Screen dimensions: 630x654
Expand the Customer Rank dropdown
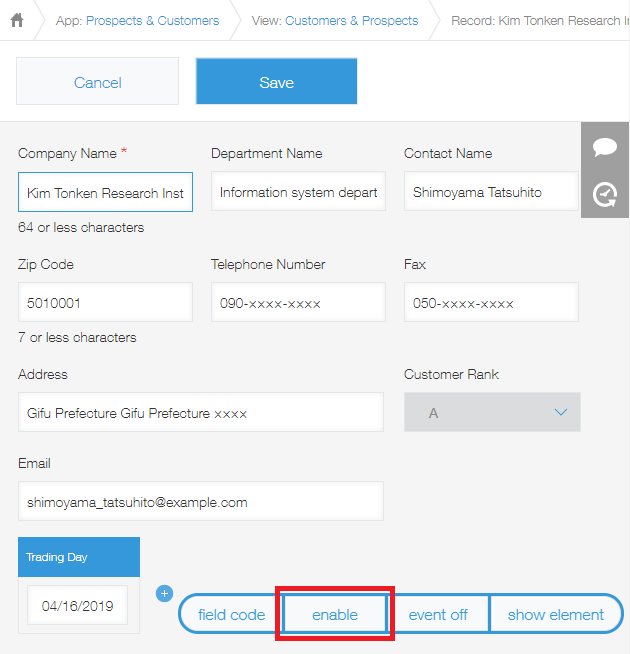tap(492, 412)
